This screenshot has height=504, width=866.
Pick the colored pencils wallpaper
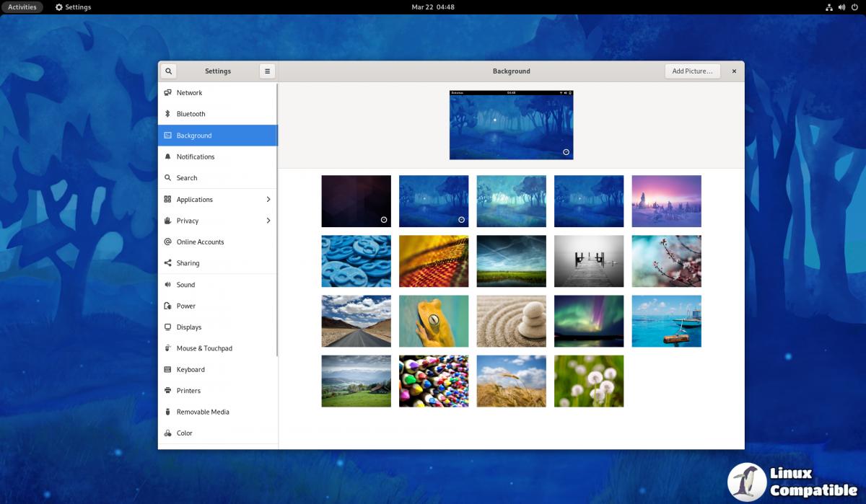(434, 381)
